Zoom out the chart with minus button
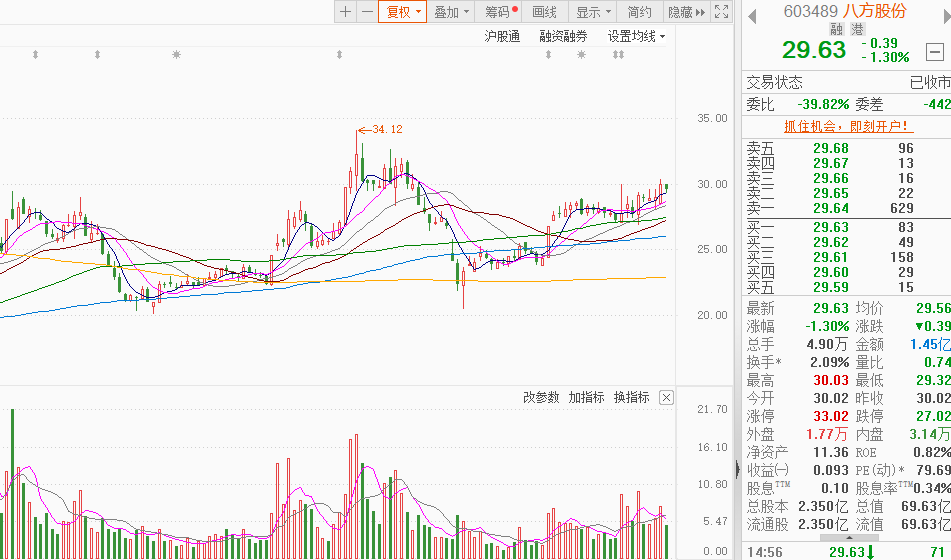This screenshot has height=560, width=951. [x=367, y=12]
